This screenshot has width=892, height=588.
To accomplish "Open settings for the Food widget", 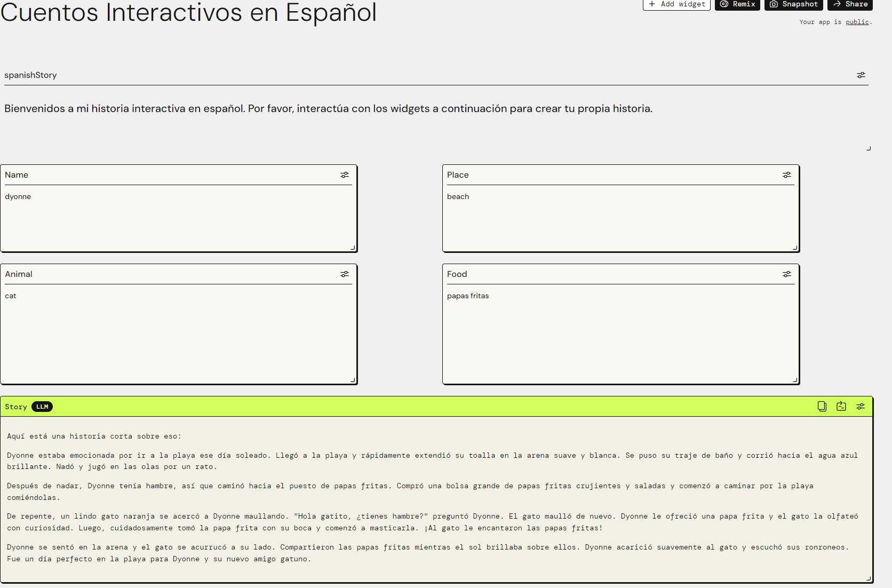I will point(786,274).
